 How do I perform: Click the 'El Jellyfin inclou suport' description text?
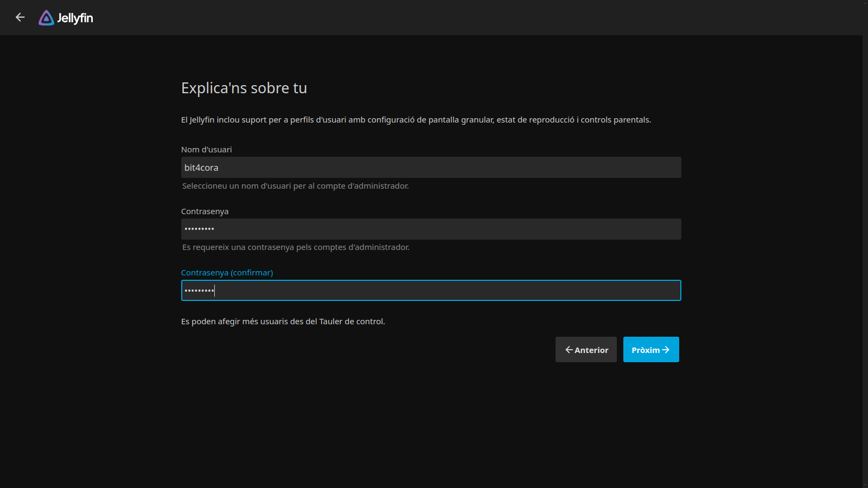[x=416, y=120]
